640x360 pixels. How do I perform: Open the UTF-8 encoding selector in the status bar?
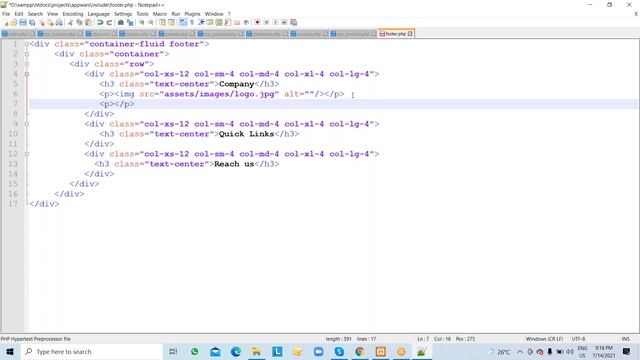pyautogui.click(x=578, y=339)
